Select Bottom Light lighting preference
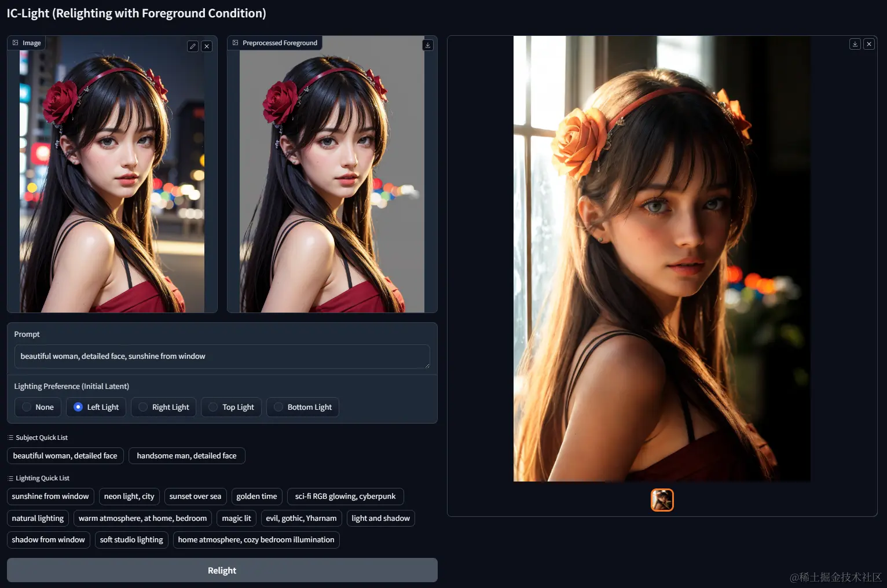This screenshot has width=887, height=588. coord(303,407)
